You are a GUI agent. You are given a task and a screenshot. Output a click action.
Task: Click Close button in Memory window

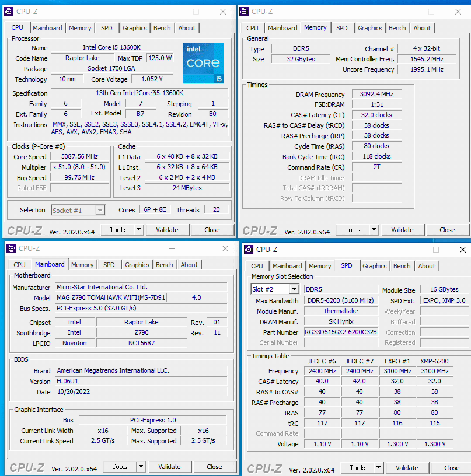pyautogui.click(x=447, y=230)
